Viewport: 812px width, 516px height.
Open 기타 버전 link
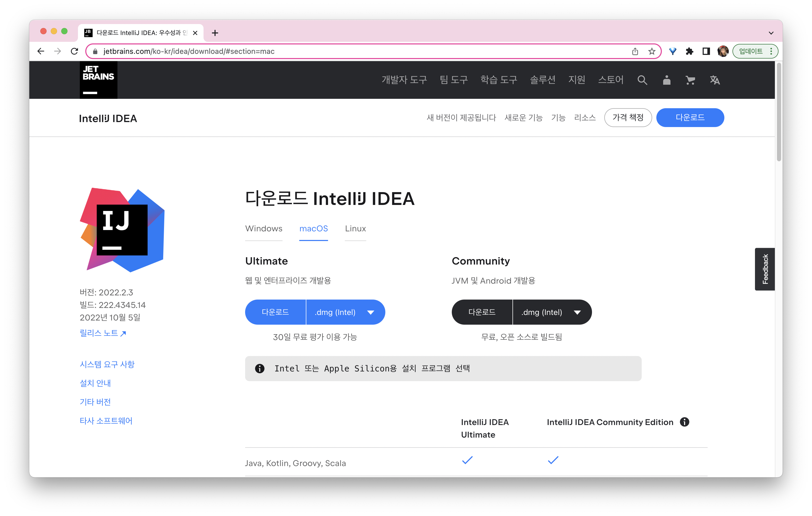point(95,402)
